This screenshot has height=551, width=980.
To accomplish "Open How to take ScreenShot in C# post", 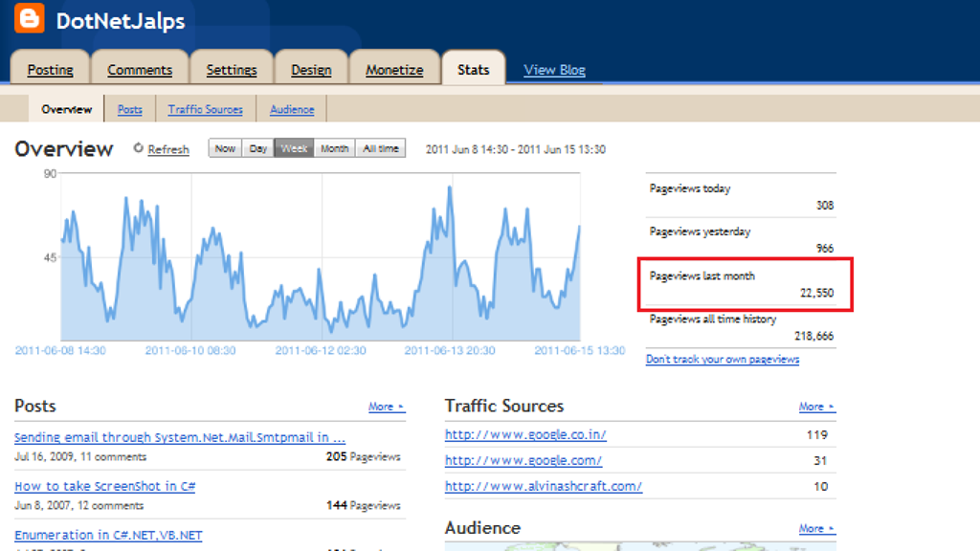I will (x=105, y=486).
